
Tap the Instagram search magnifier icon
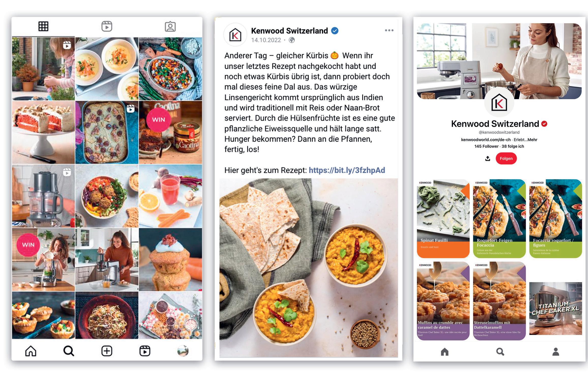(x=69, y=351)
